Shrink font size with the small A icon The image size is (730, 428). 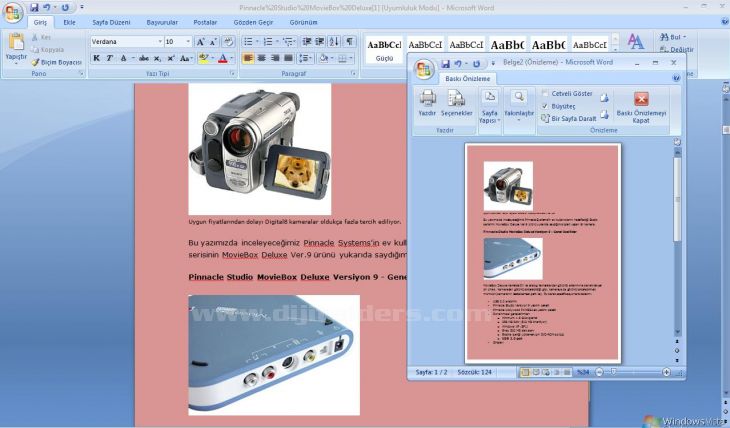(213, 42)
